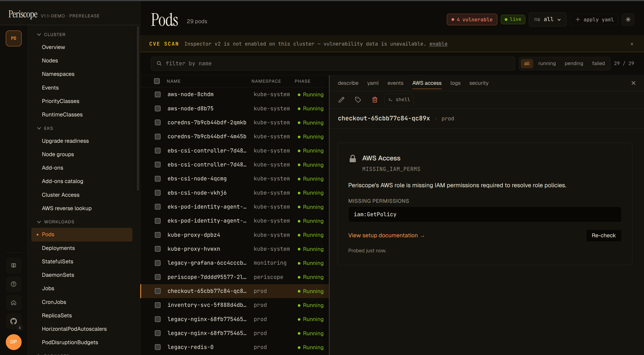Check the aws-node-8chdm pod checkbox

(x=158, y=94)
